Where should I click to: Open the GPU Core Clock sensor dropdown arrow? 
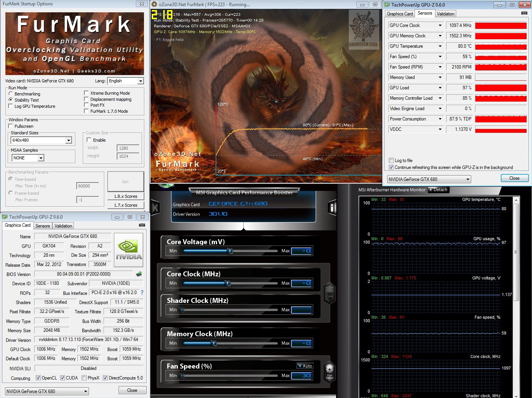click(440, 25)
